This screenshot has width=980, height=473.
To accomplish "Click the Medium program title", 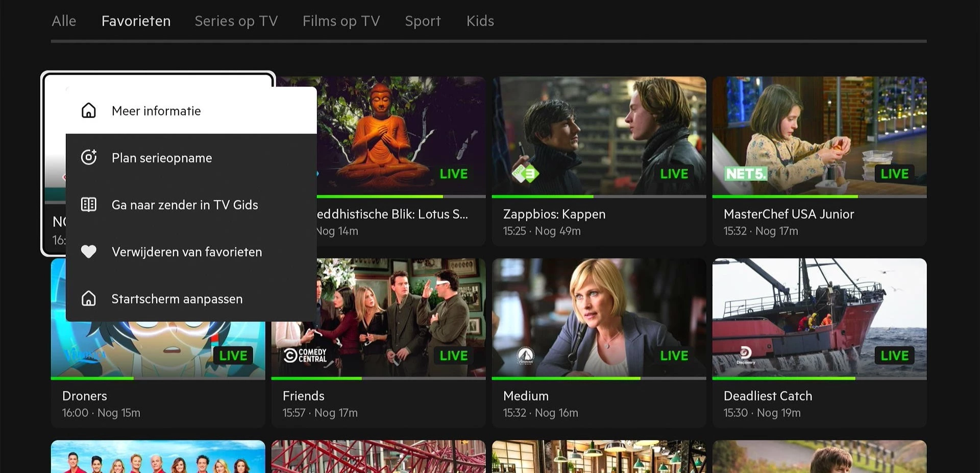I will 526,396.
